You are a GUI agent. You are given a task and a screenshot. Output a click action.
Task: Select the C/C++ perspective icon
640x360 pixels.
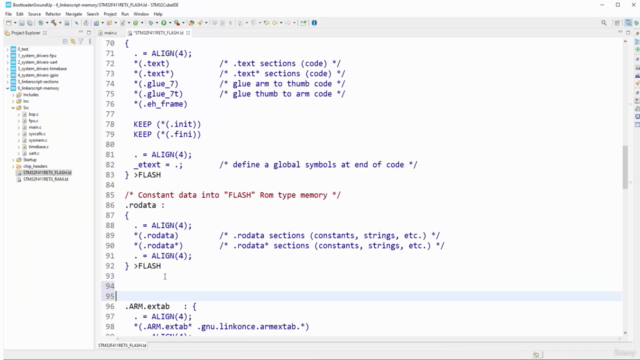coord(628,23)
